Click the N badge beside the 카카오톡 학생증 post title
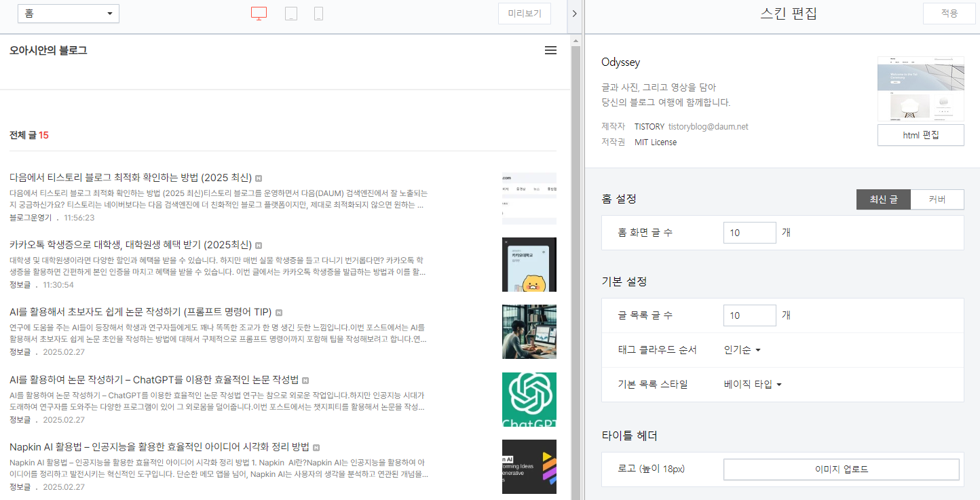The image size is (980, 500). pyautogui.click(x=259, y=245)
